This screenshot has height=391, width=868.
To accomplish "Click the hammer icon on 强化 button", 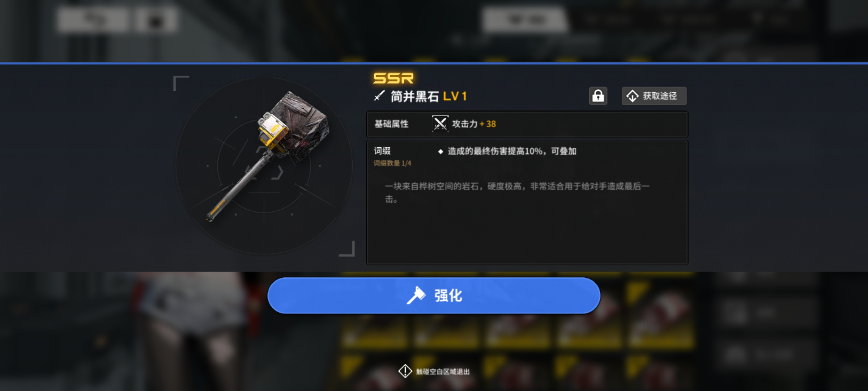I will pyautogui.click(x=416, y=295).
